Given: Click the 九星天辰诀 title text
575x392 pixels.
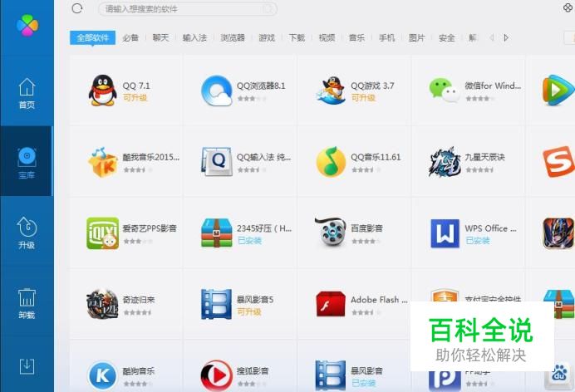Looking at the screenshot, I should coord(484,157).
